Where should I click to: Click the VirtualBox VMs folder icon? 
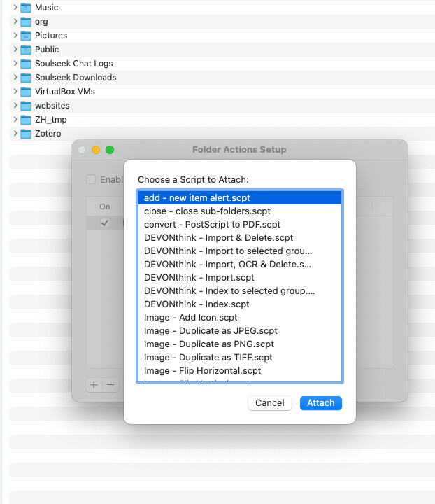click(26, 92)
